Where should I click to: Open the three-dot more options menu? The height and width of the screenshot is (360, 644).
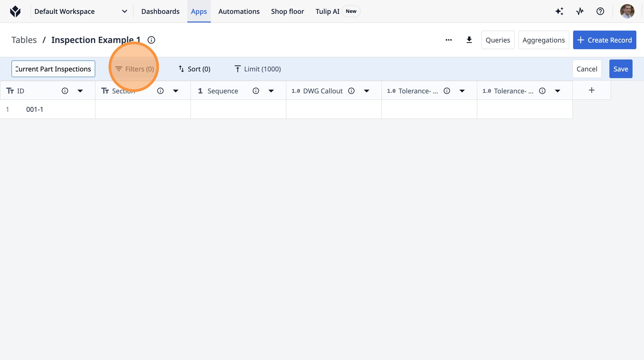tap(449, 40)
